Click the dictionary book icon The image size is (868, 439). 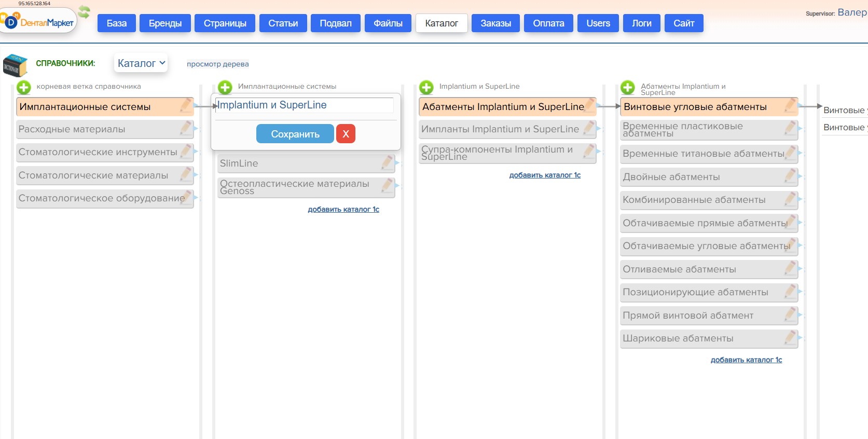15,65
